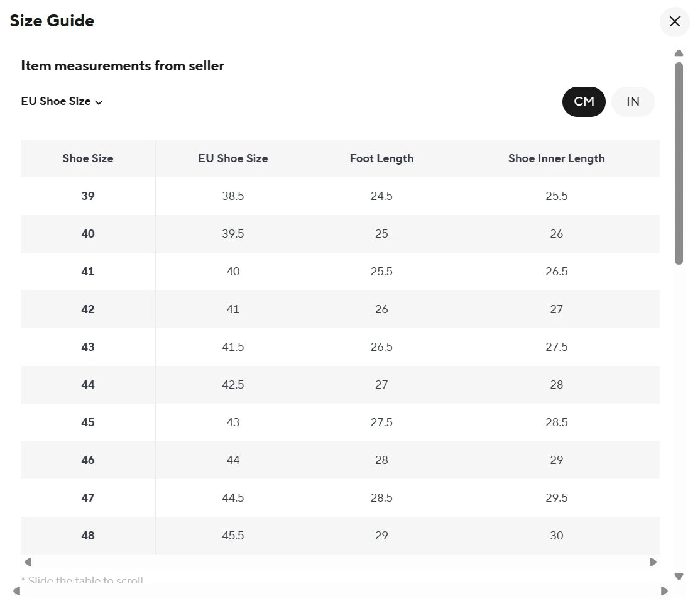Image resolution: width=700 pixels, height=613 pixels.
Task: Click the table's scroll-right arrow
Action: point(653,561)
